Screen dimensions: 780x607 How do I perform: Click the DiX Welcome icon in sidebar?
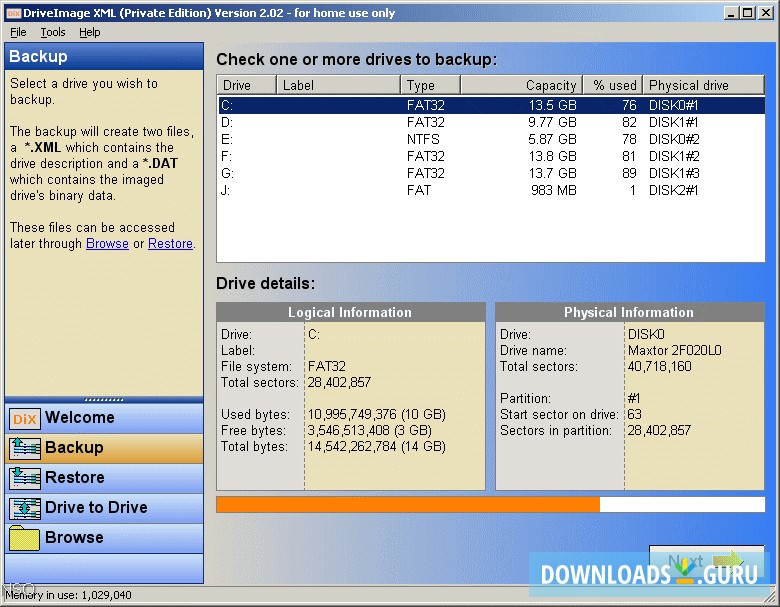24,419
